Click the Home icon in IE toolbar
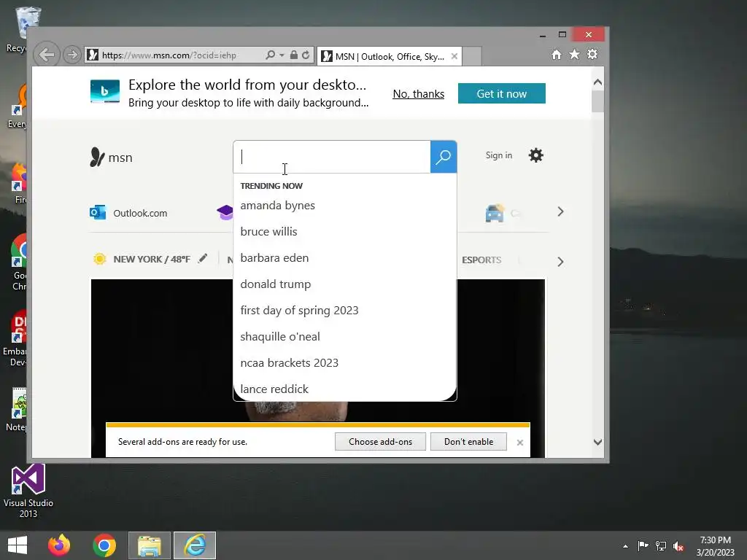This screenshot has height=560, width=747. [x=557, y=54]
